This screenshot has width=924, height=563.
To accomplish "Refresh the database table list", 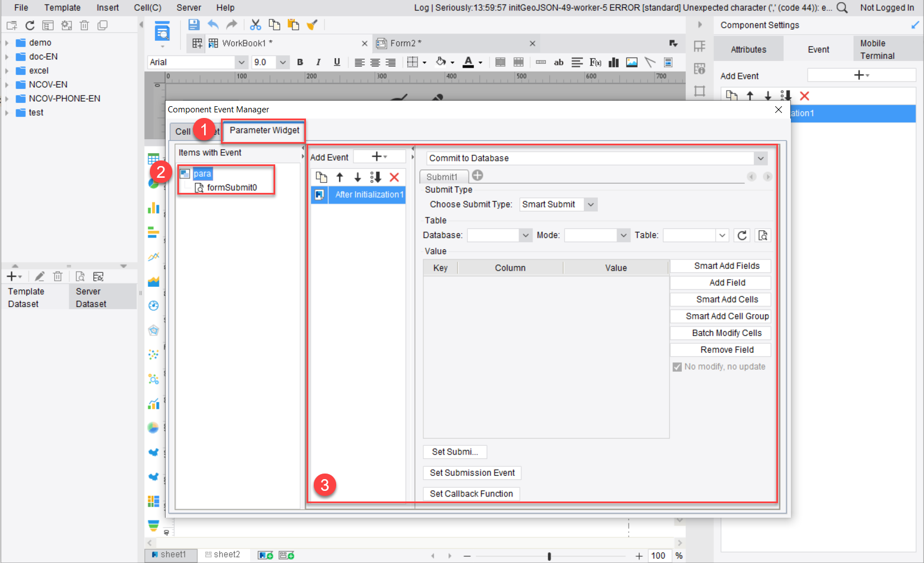I will (742, 235).
